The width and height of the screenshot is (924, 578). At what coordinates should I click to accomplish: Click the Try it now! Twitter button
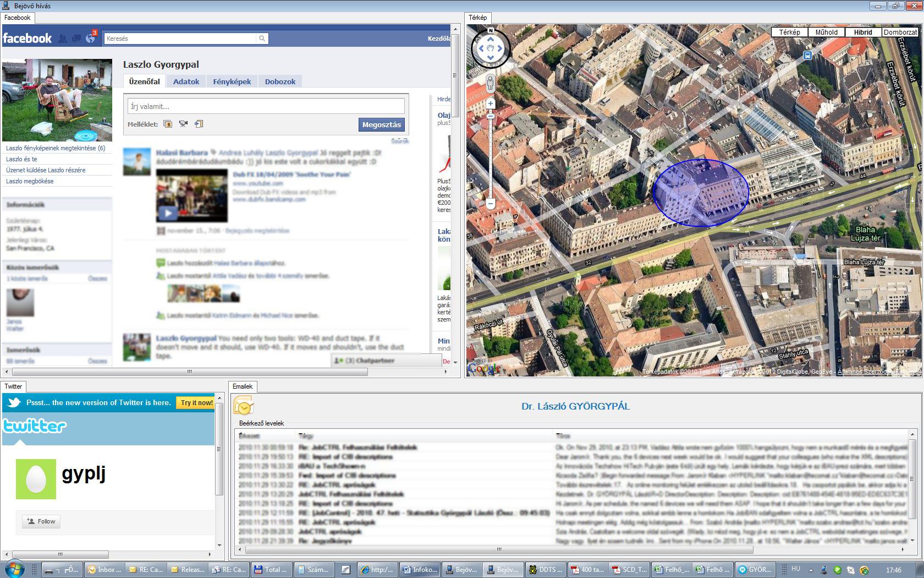196,402
